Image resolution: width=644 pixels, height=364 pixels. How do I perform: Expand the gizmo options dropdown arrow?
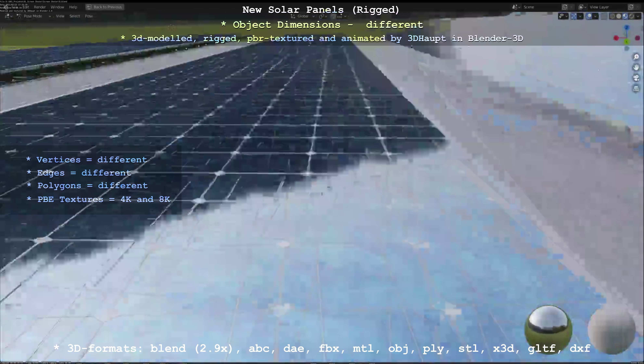click(x=580, y=17)
